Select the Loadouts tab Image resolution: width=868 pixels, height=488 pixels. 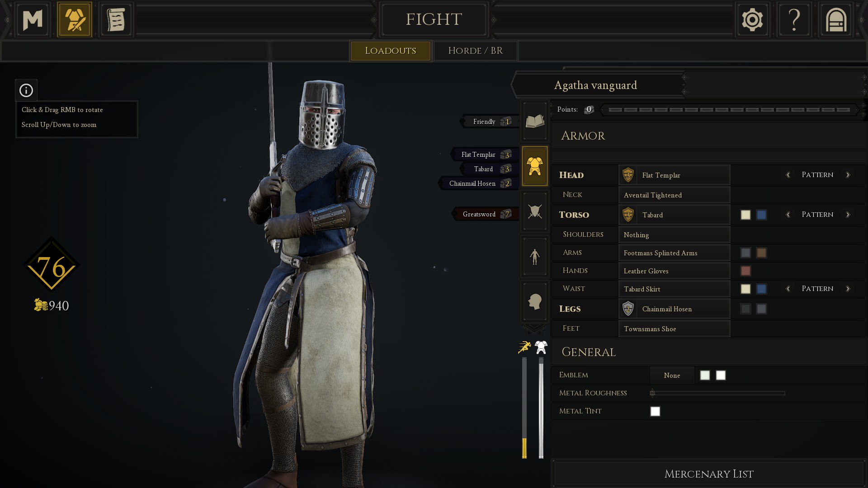390,51
